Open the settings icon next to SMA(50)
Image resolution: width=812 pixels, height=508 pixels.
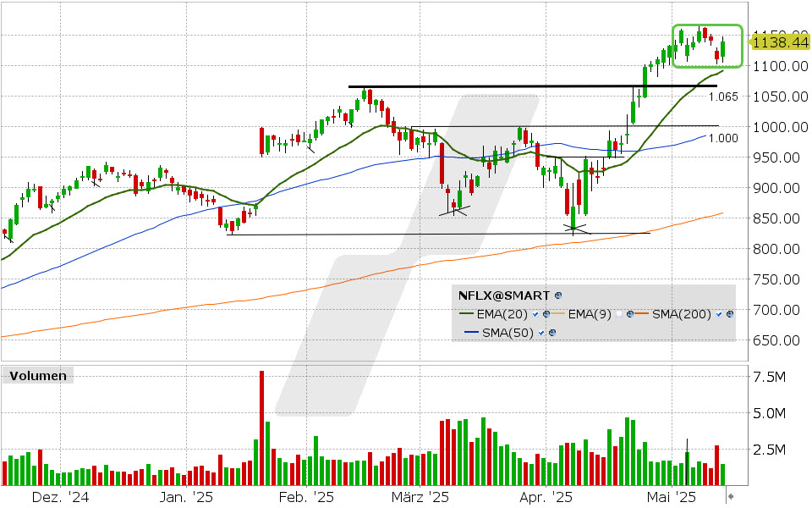[x=552, y=333]
